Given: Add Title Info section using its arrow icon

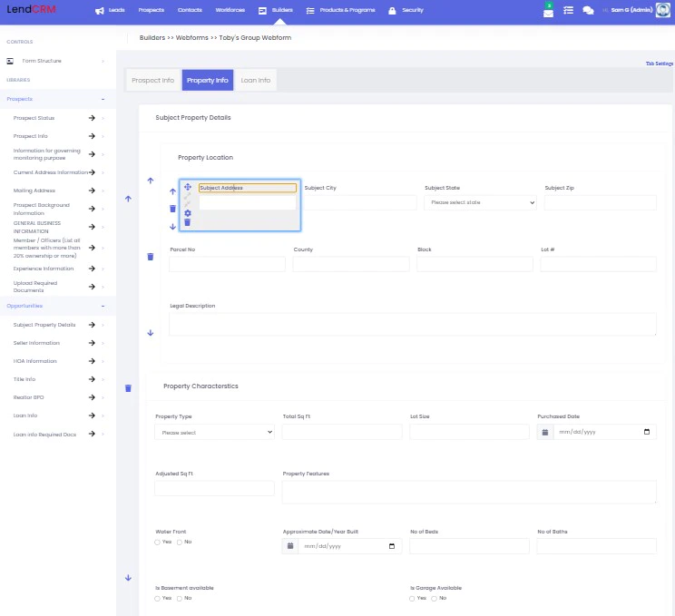Looking at the screenshot, I should pyautogui.click(x=92, y=379).
